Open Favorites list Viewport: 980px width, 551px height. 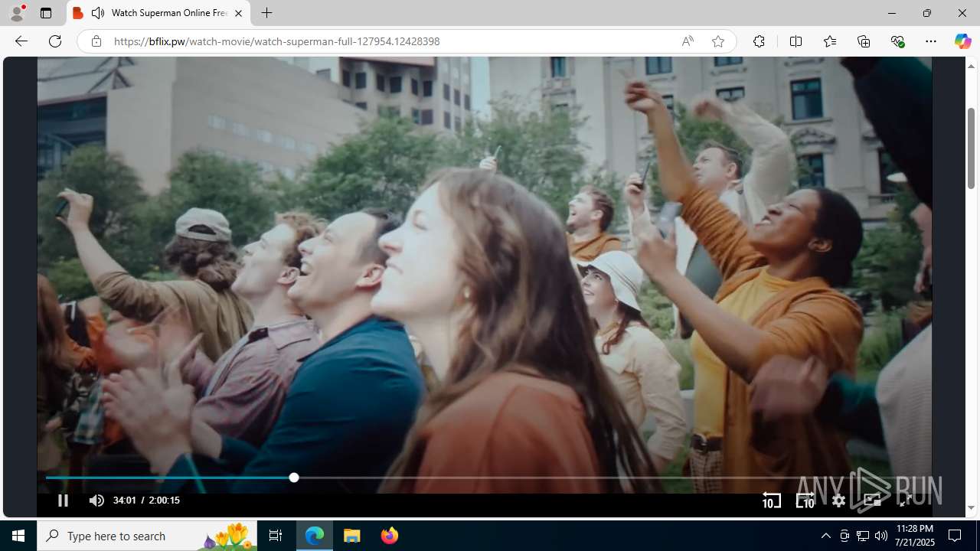[830, 41]
